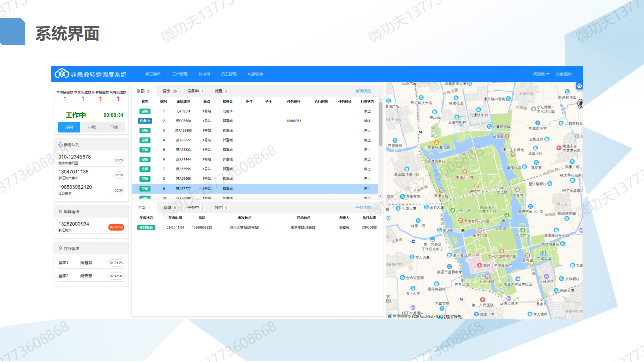Click the person icon beside 在线坐席
Image resolution: width=644 pixels, height=362 pixels.
(x=60, y=248)
